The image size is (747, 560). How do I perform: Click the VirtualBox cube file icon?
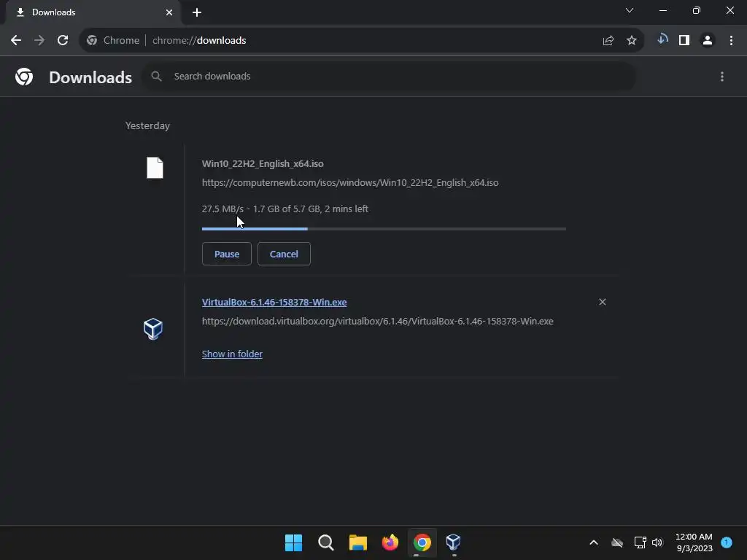pyautogui.click(x=153, y=329)
